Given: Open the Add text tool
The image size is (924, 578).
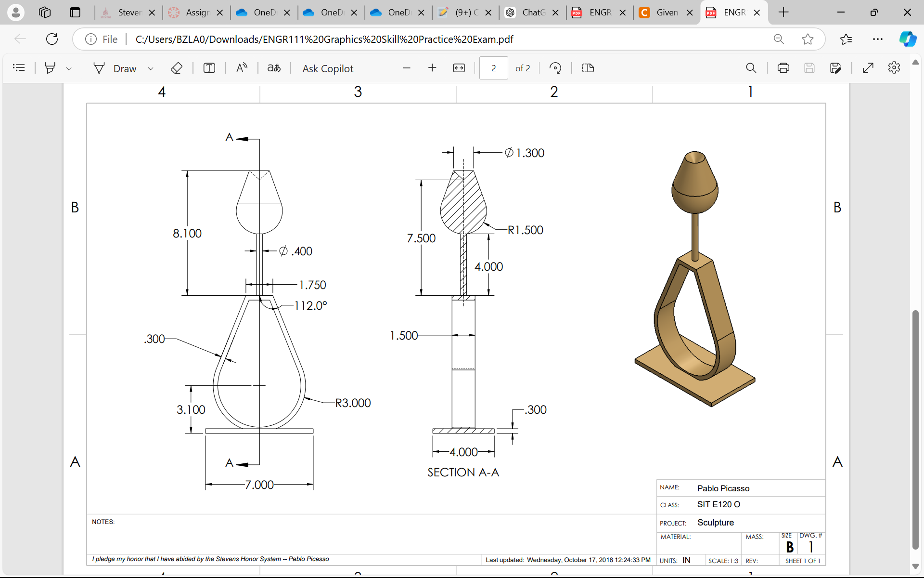Looking at the screenshot, I should [209, 68].
